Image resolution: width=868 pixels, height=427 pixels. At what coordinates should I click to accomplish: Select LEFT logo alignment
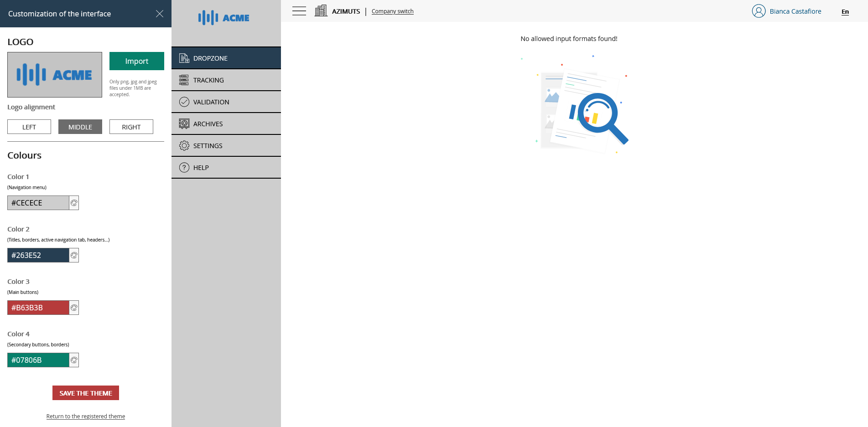[29, 127]
